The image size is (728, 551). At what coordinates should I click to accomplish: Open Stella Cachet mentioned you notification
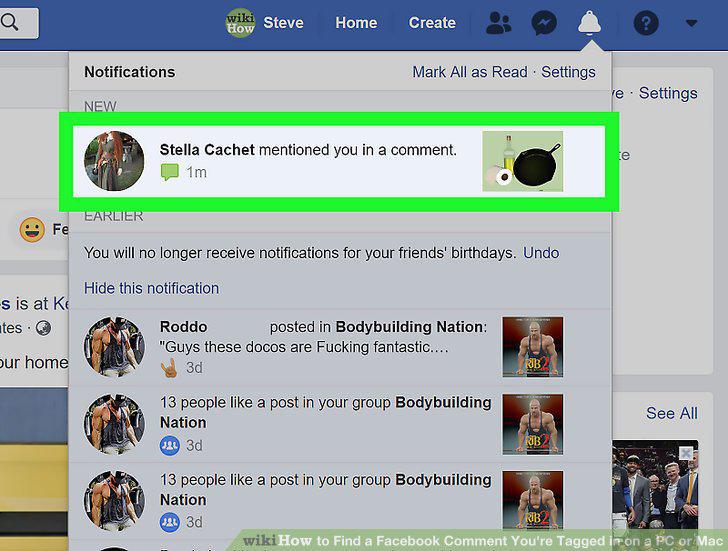tap(339, 161)
